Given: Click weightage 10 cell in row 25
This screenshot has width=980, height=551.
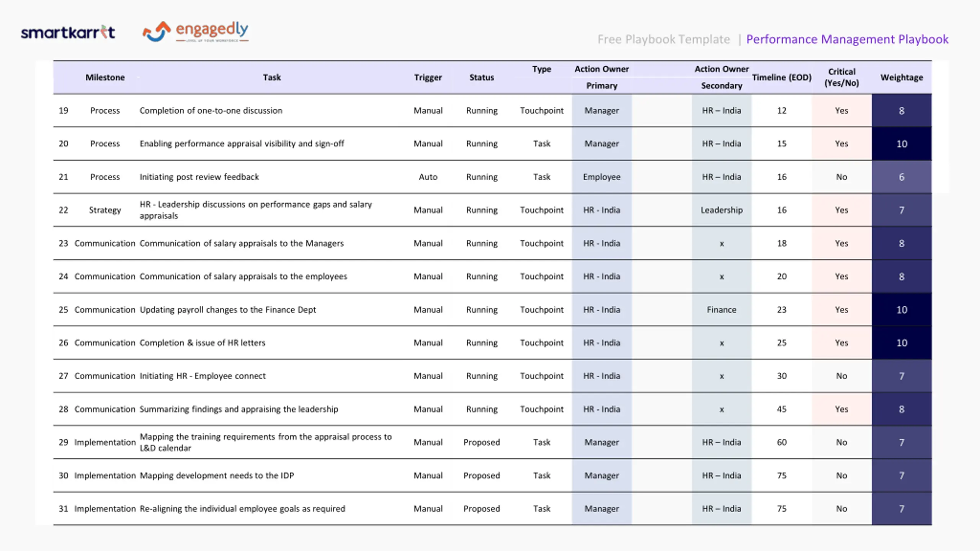Looking at the screenshot, I should pos(902,310).
